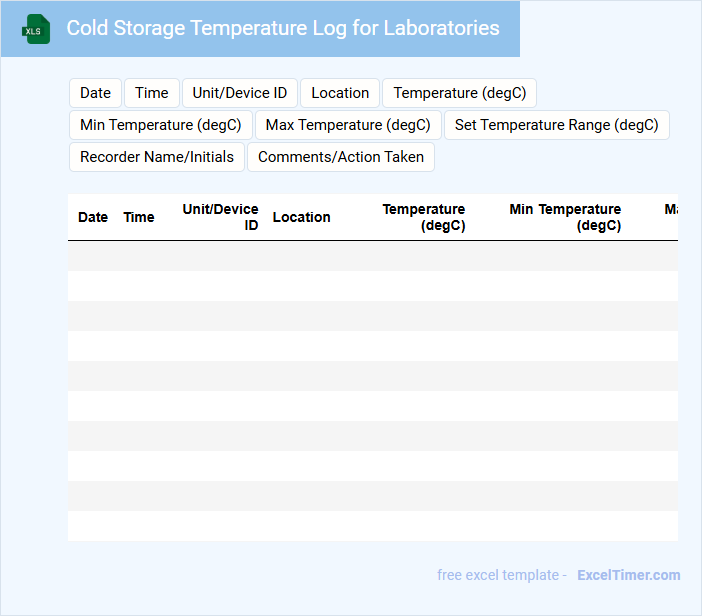
Task: Select the Date field tag
Action: click(95, 93)
